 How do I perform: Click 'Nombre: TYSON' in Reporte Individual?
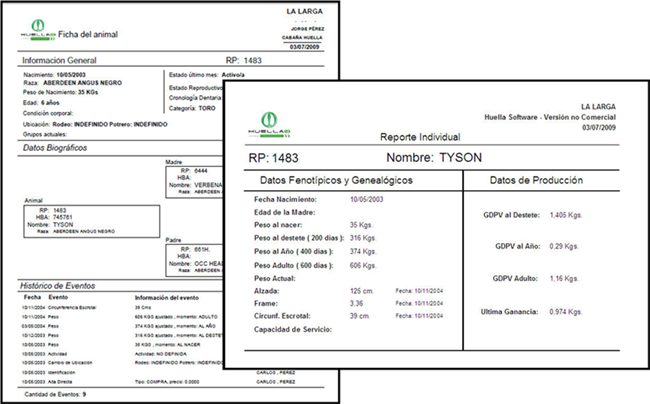(434, 157)
